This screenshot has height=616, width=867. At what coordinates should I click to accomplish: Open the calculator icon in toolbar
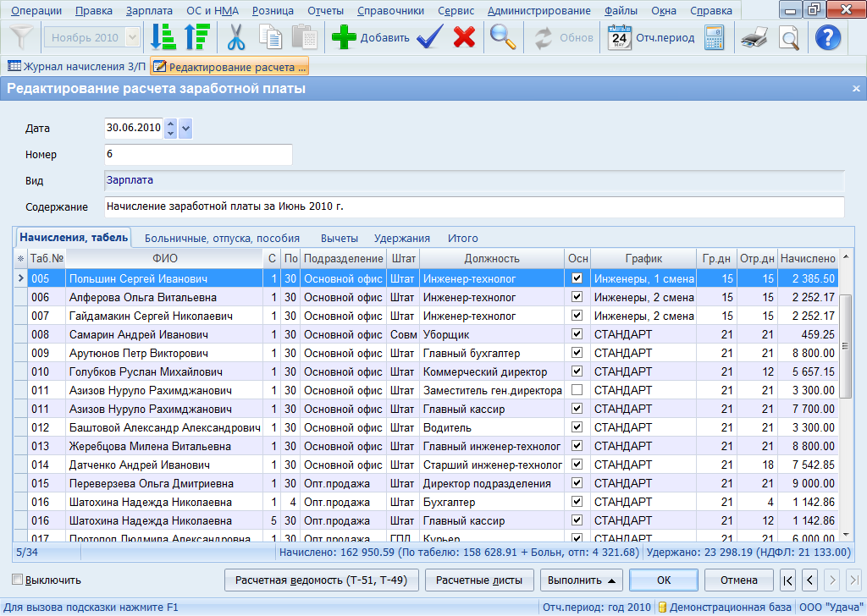click(x=715, y=37)
